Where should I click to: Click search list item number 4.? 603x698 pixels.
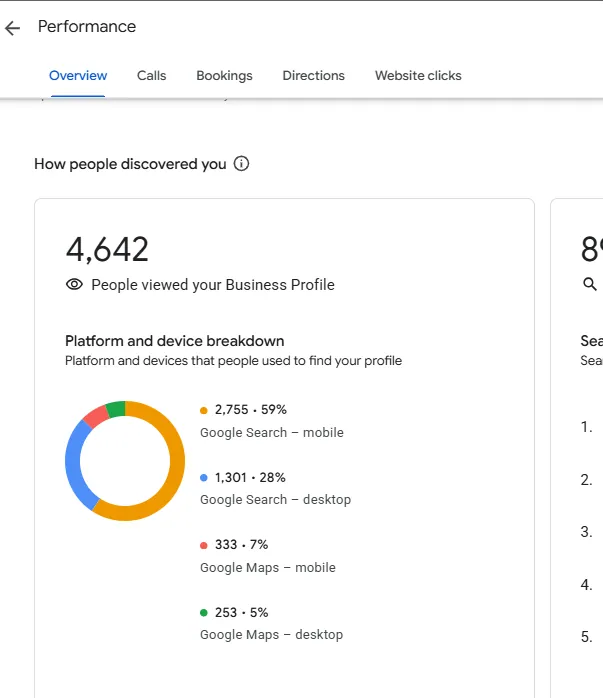pyautogui.click(x=587, y=584)
